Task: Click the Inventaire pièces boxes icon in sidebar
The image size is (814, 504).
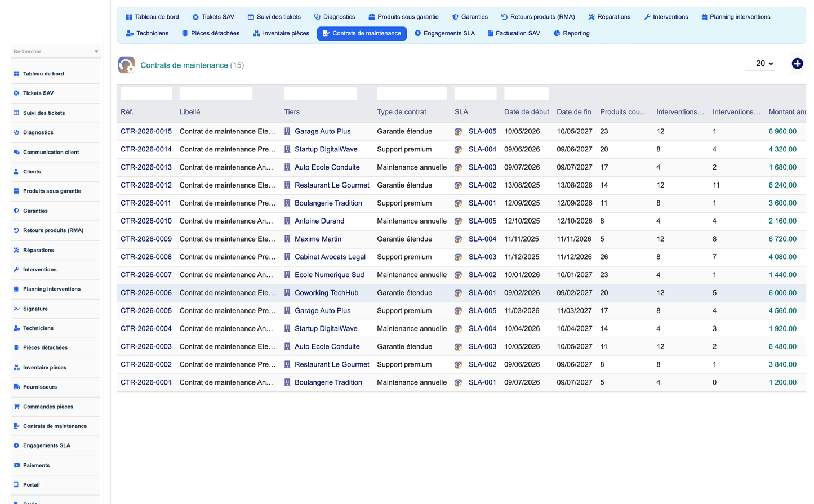Action: (x=16, y=367)
